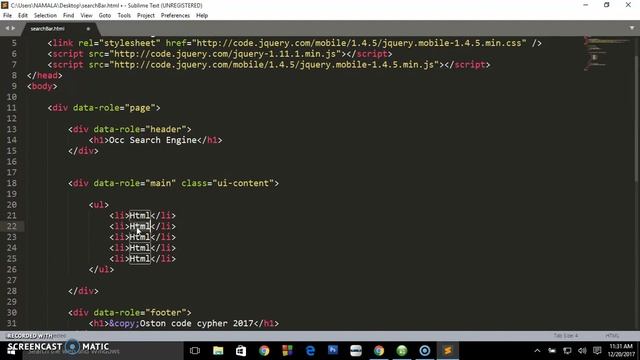
Task: Click the jquery.mobile-1.4.5.min.js URL on line 7
Action: tap(274, 64)
